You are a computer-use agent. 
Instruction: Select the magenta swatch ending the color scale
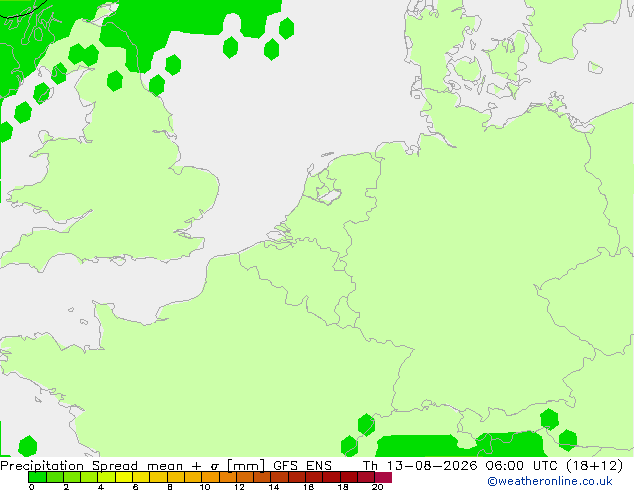(383, 477)
